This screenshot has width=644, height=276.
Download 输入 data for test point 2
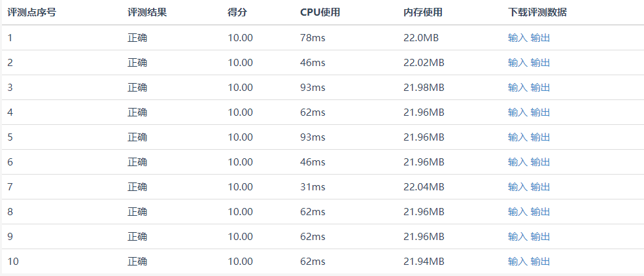pos(518,63)
